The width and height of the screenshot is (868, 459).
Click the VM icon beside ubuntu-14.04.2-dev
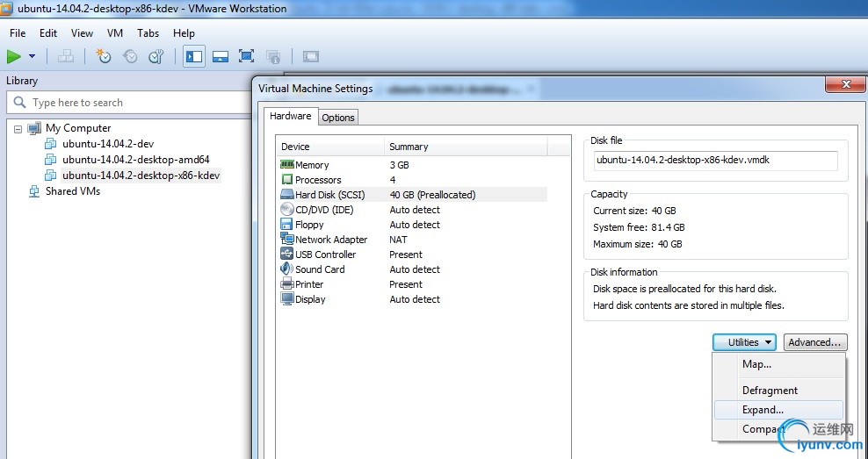pos(50,144)
